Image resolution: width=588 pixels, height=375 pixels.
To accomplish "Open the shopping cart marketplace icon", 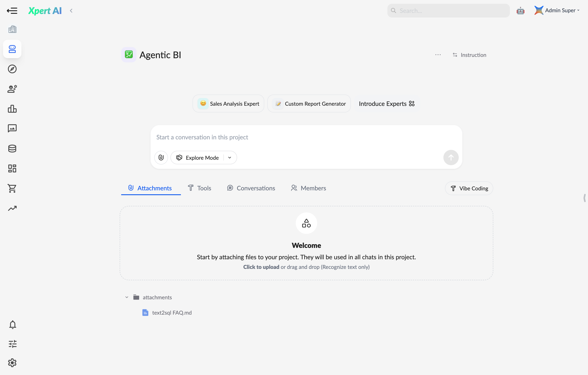I will point(12,188).
